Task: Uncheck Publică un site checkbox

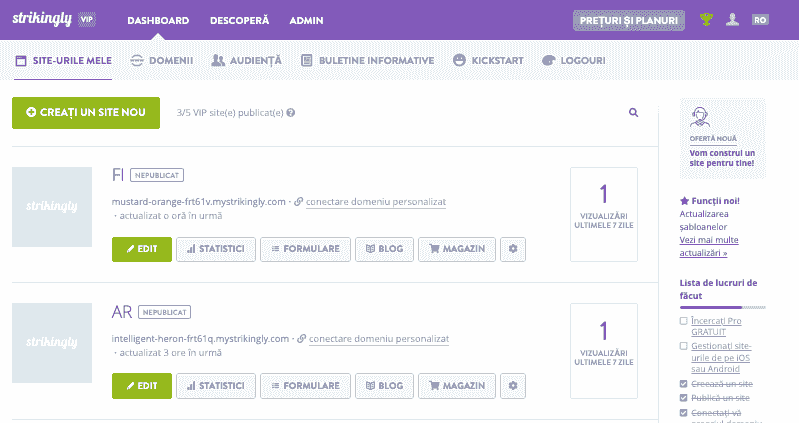Action: coord(683,398)
